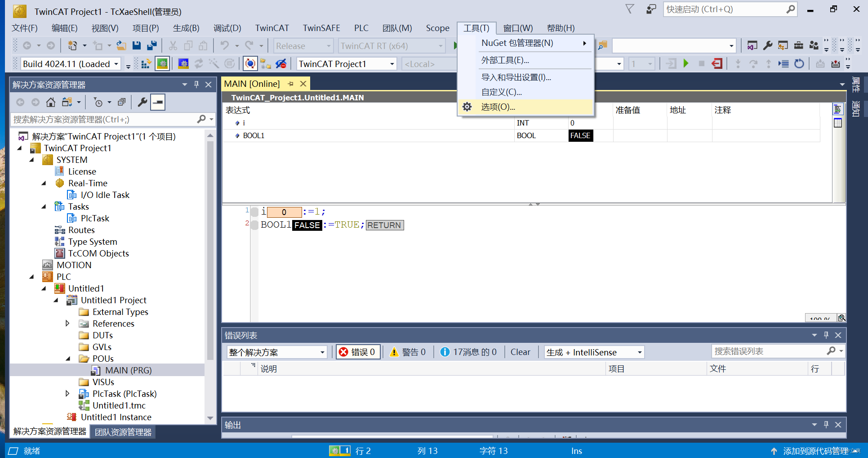868x458 pixels.
Task: Toggle preview selected items in Solution Explorer
Action: [158, 102]
